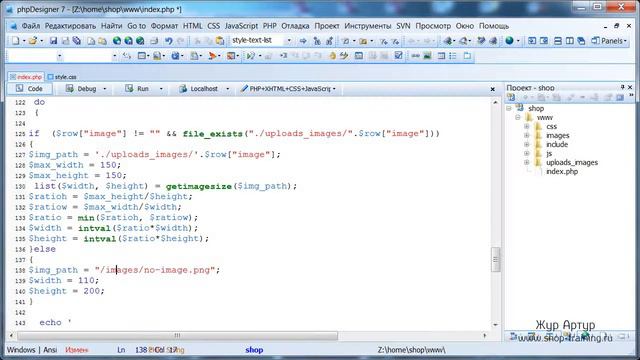Open the PHP menu
This screenshot has width=640, height=360.
(269, 26)
